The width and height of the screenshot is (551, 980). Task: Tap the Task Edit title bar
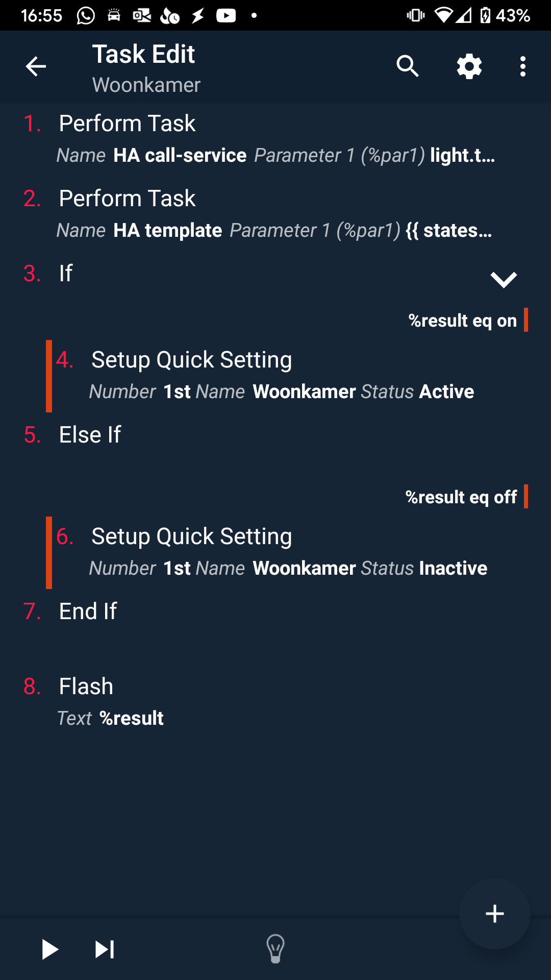(143, 54)
